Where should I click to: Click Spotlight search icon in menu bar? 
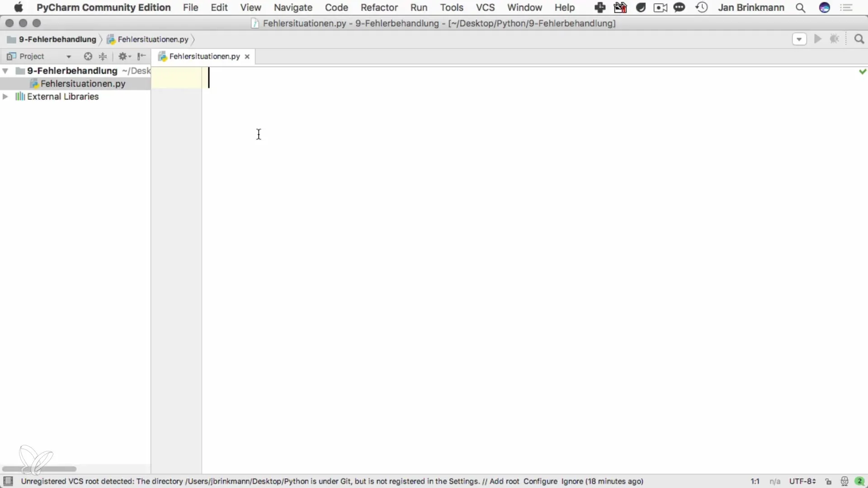[x=801, y=8]
